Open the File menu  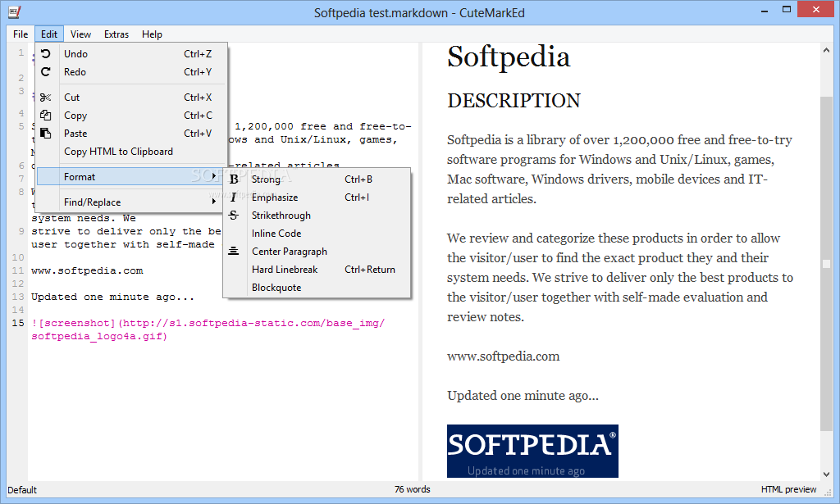[21, 34]
